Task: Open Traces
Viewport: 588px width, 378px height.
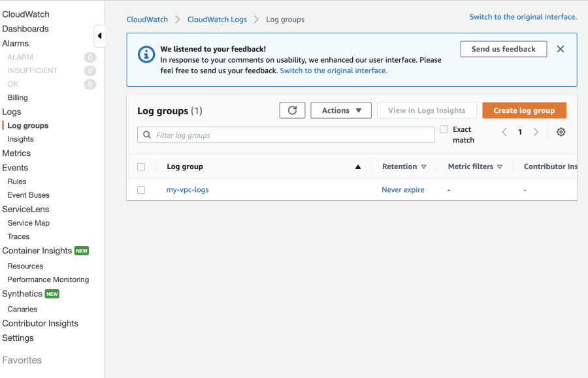Action: coord(18,236)
